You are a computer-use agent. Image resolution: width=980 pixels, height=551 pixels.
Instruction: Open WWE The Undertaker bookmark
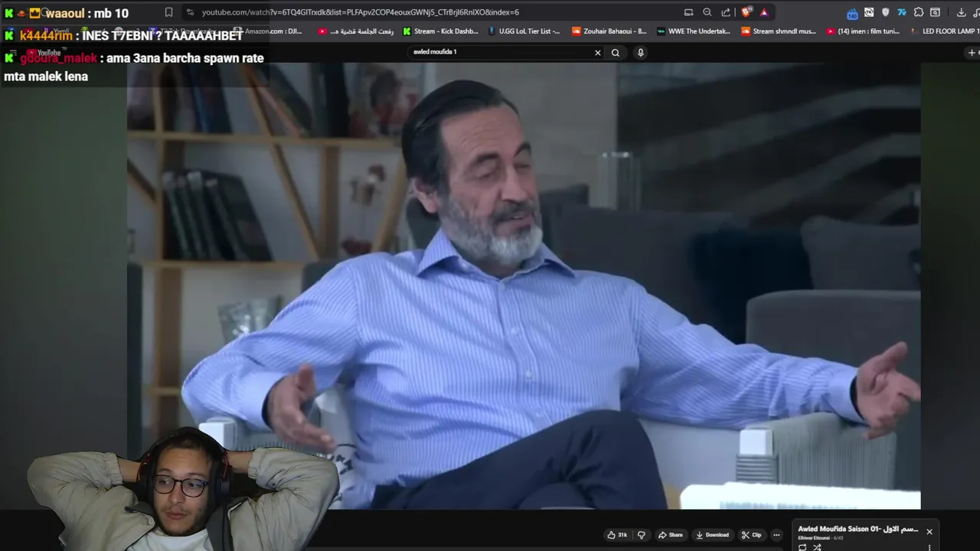pyautogui.click(x=694, y=31)
